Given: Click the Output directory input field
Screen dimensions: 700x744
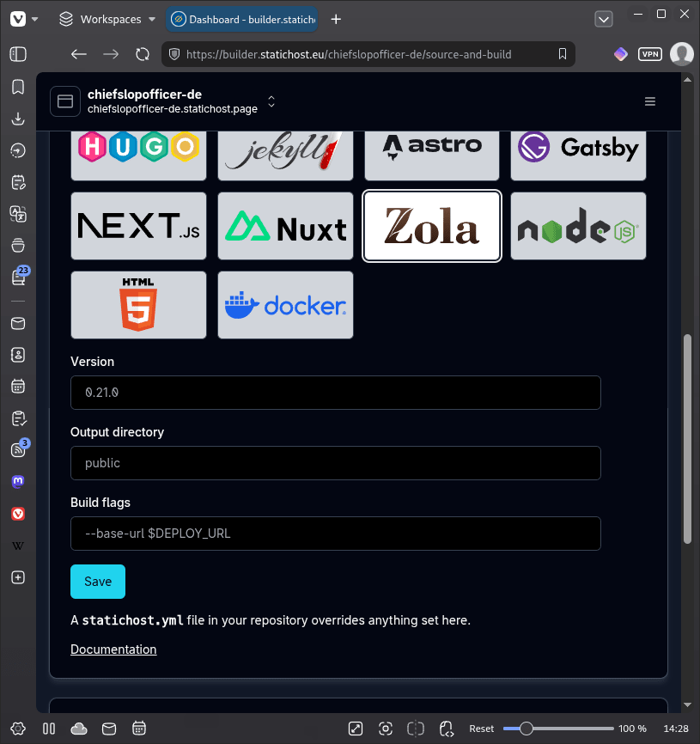Looking at the screenshot, I should pos(336,463).
